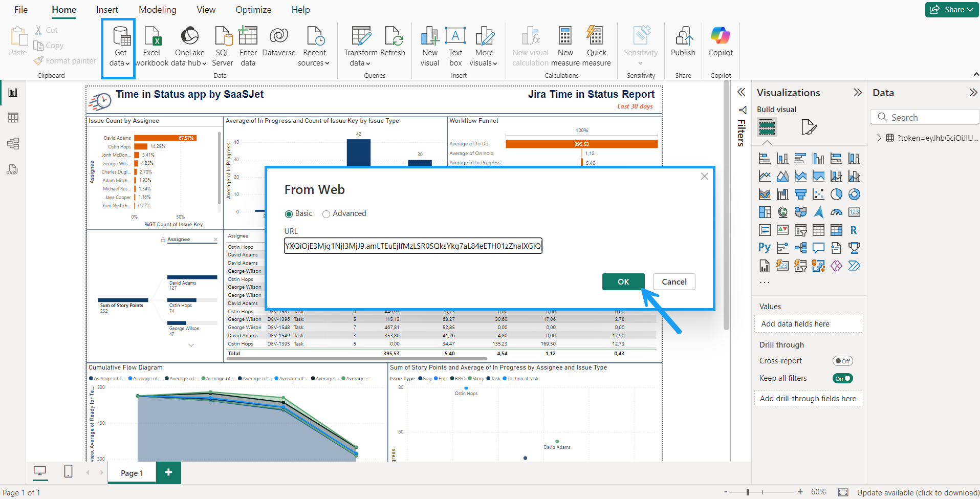980x499 pixels.
Task: Toggle the Cross-report switch
Action: [842, 361]
